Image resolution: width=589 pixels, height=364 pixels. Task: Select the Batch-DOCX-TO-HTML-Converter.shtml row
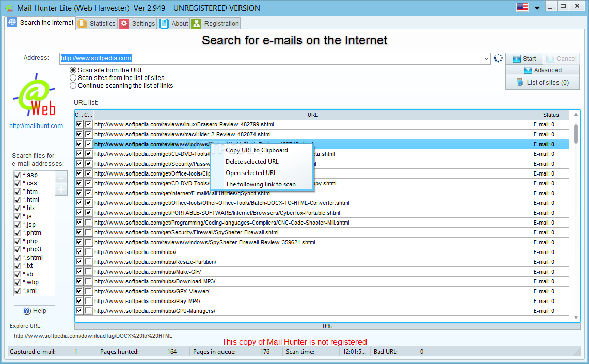coord(322,203)
